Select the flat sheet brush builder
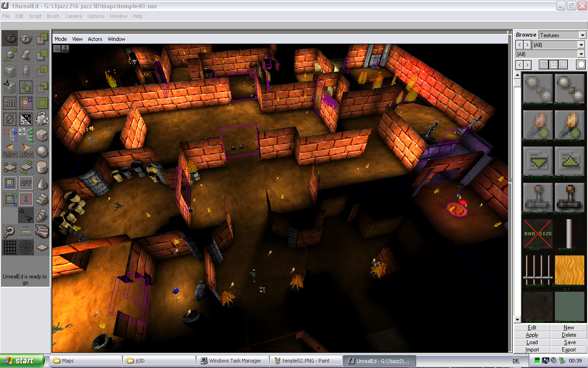588x368 pixels. (x=42, y=248)
